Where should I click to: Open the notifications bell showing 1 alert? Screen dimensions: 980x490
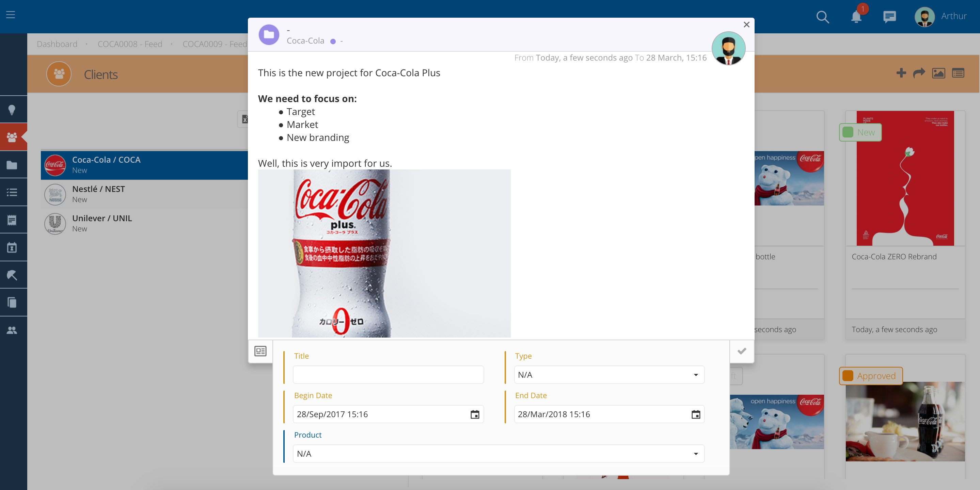pos(856,17)
